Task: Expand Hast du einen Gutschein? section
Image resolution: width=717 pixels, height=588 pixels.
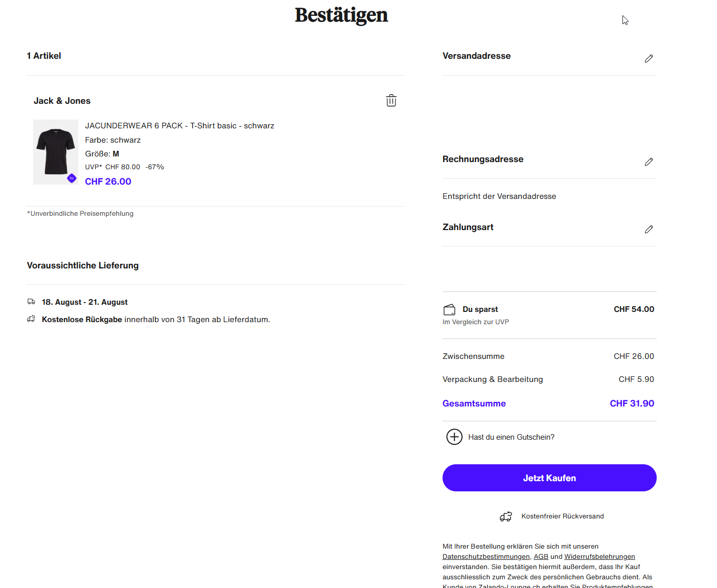Action: click(511, 437)
